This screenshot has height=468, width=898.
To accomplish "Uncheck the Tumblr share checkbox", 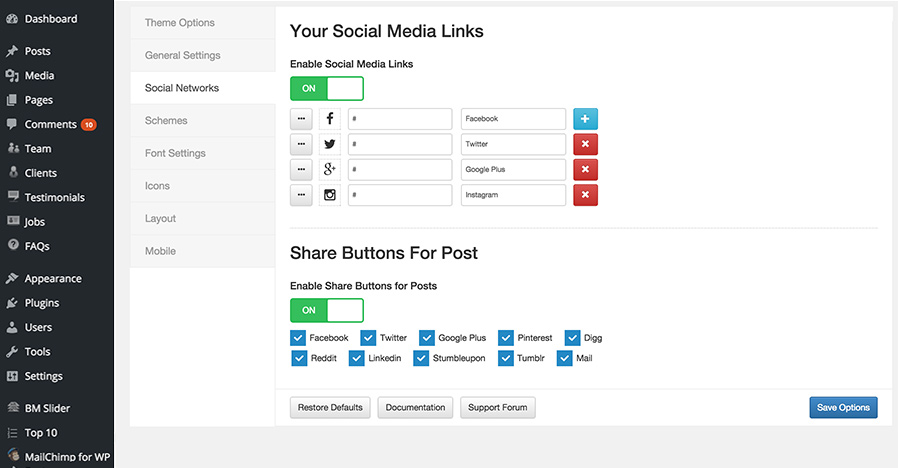I will click(x=506, y=359).
